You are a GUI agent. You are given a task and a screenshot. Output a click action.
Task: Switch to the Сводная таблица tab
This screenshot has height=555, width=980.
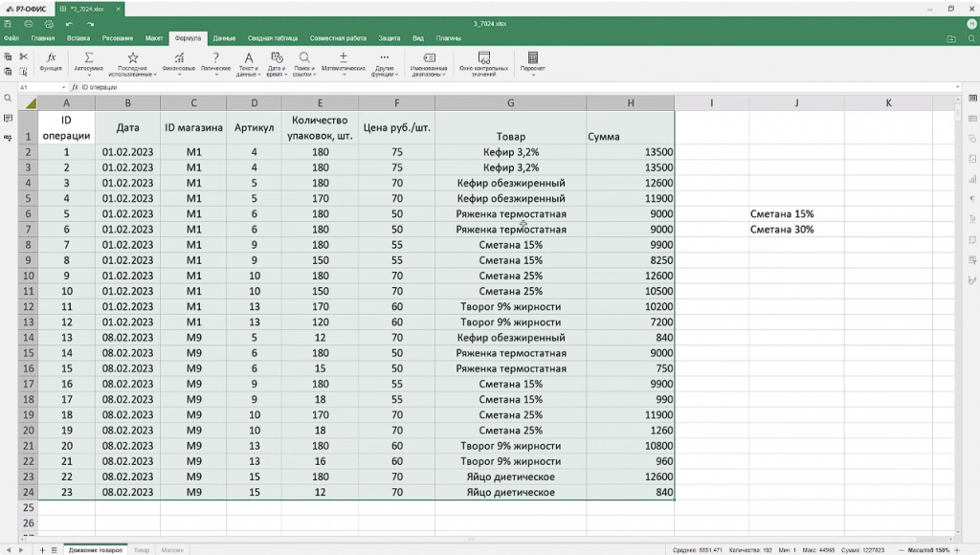(x=273, y=38)
